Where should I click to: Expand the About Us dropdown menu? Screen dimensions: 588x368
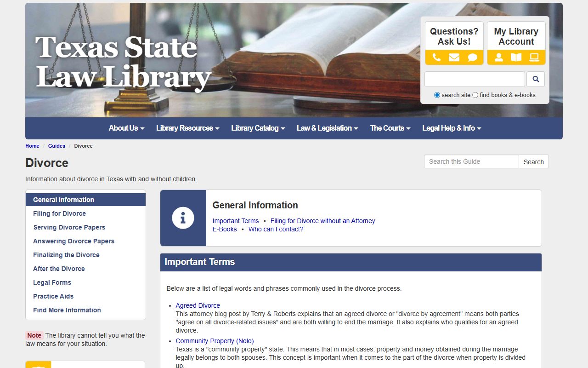tap(126, 128)
